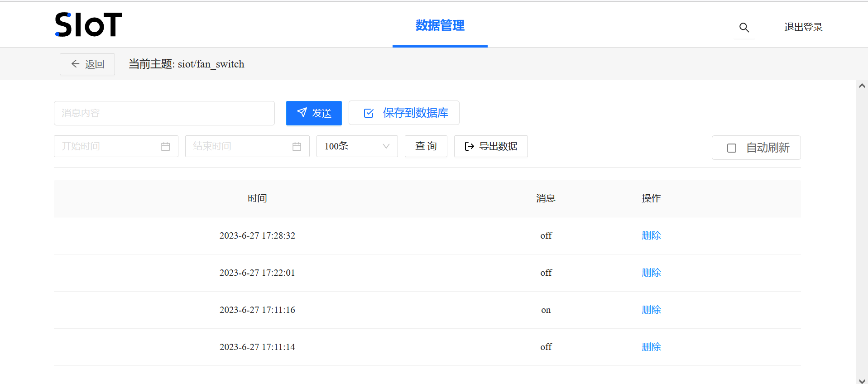Click 'off' message in 17:22:01 row
This screenshot has width=868, height=384.
coord(546,273)
